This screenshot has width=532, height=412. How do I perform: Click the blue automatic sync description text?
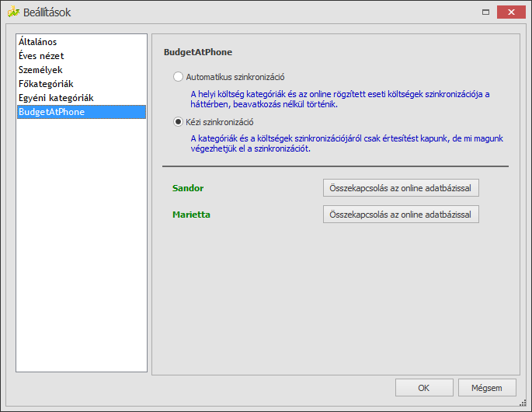[x=340, y=99]
